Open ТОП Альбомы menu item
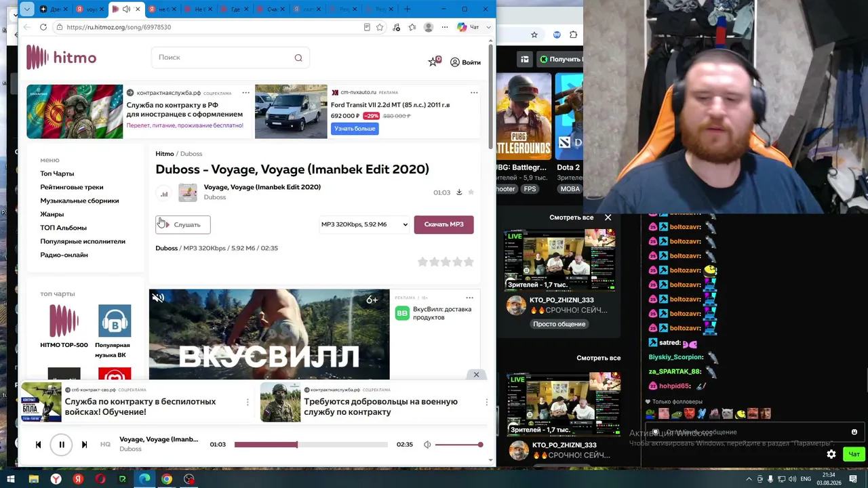This screenshot has height=488, width=868. click(x=63, y=228)
